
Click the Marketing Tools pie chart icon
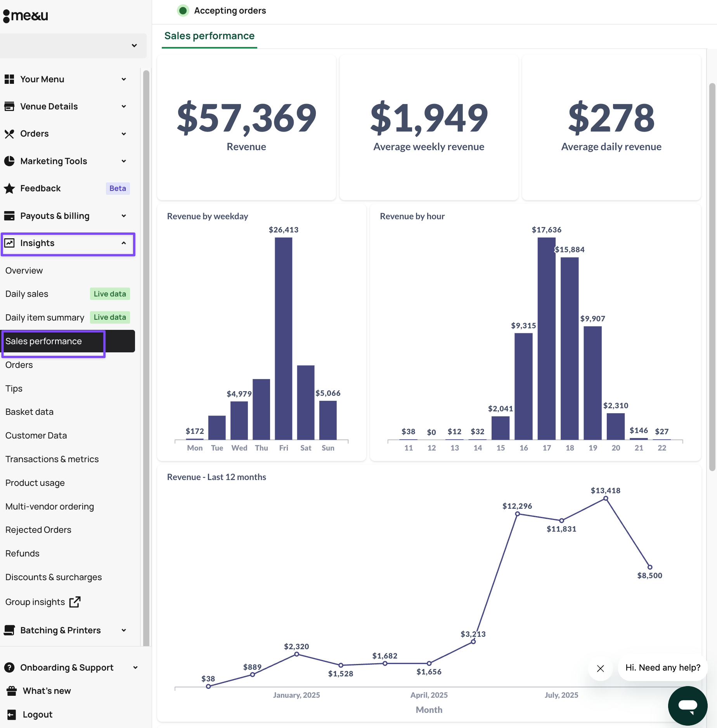[x=9, y=161]
